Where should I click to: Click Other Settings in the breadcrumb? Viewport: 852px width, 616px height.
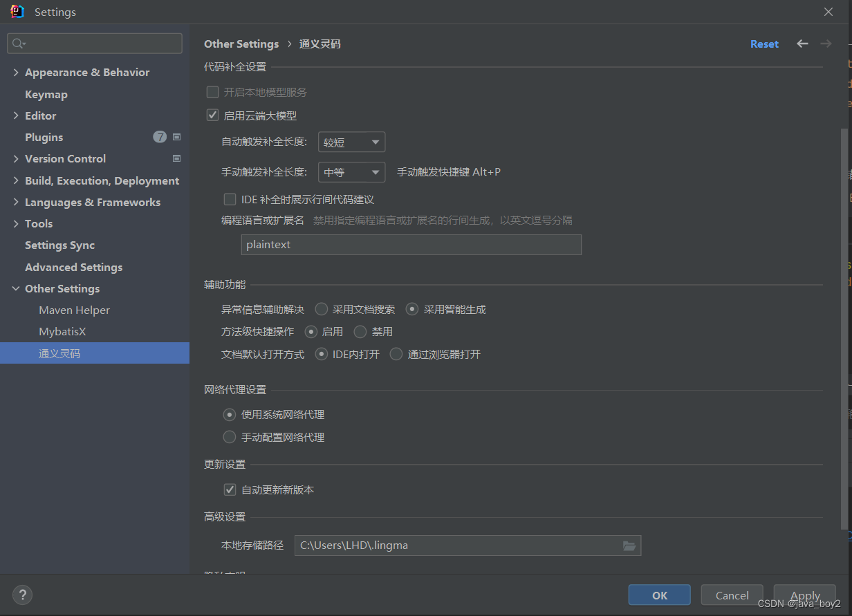241,44
